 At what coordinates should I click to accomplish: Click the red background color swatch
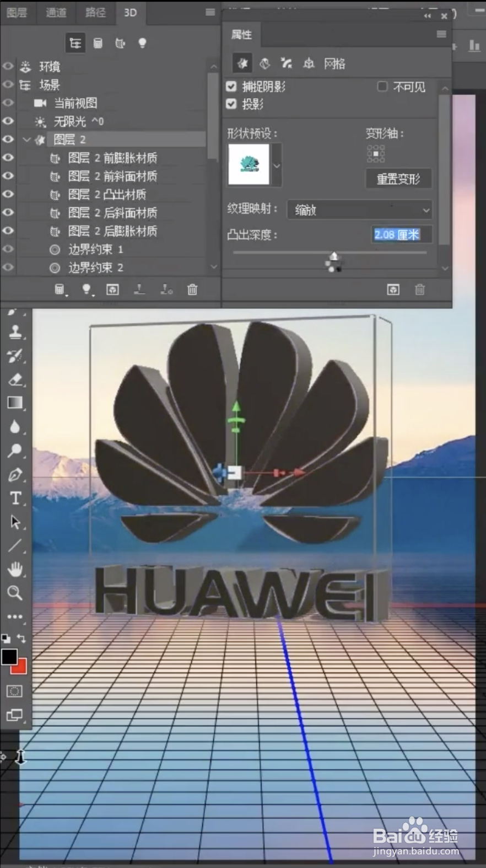[x=21, y=668]
